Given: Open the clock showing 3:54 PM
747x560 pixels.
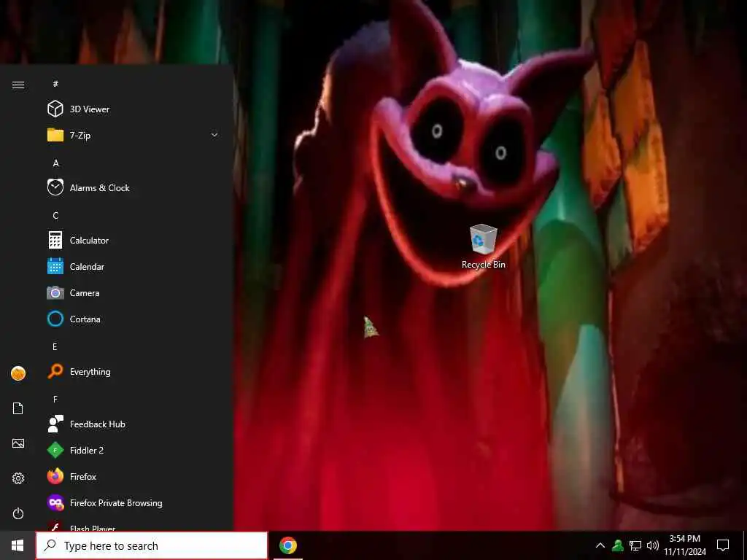Looking at the screenshot, I should 685,545.
